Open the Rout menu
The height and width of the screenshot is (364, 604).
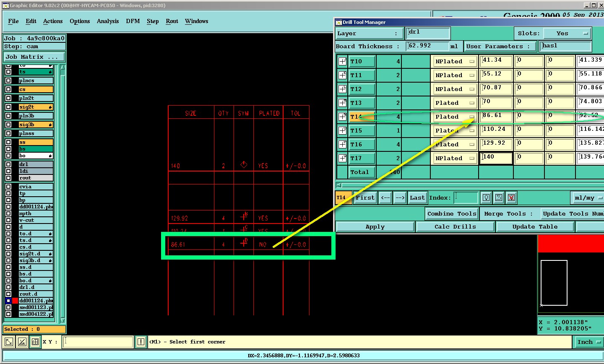coord(172,21)
